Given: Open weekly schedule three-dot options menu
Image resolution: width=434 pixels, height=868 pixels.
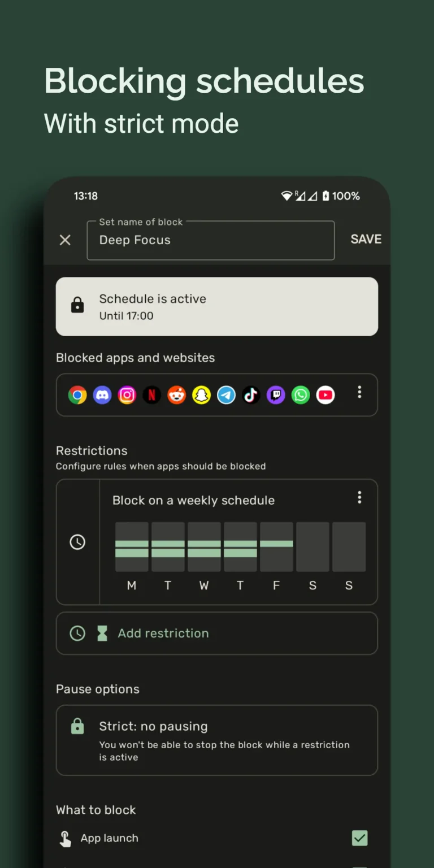Looking at the screenshot, I should pos(359,497).
